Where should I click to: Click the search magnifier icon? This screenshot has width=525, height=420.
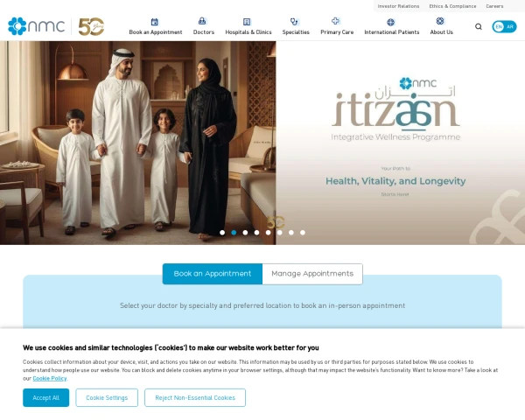(x=479, y=26)
